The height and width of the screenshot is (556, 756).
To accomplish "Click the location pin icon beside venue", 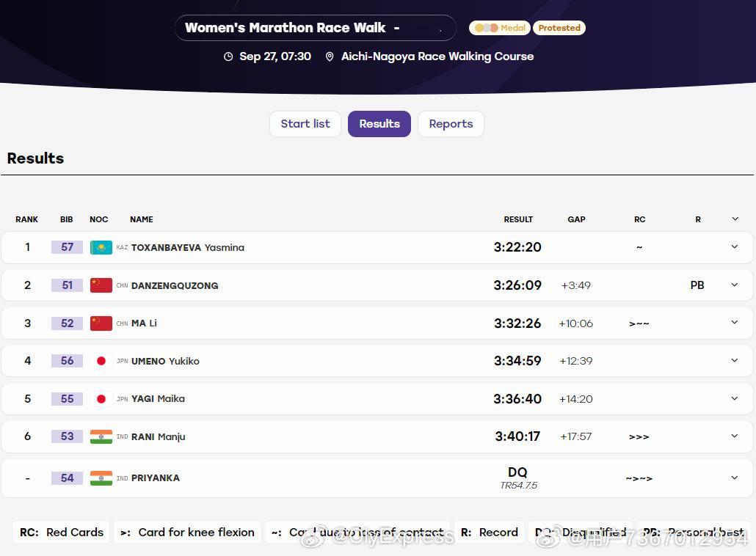I will (x=330, y=56).
